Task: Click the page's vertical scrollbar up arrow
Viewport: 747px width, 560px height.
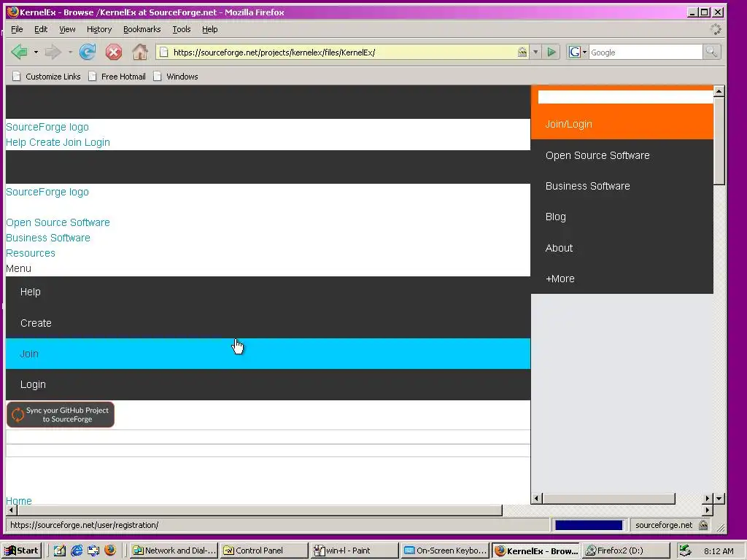Action: (x=719, y=90)
